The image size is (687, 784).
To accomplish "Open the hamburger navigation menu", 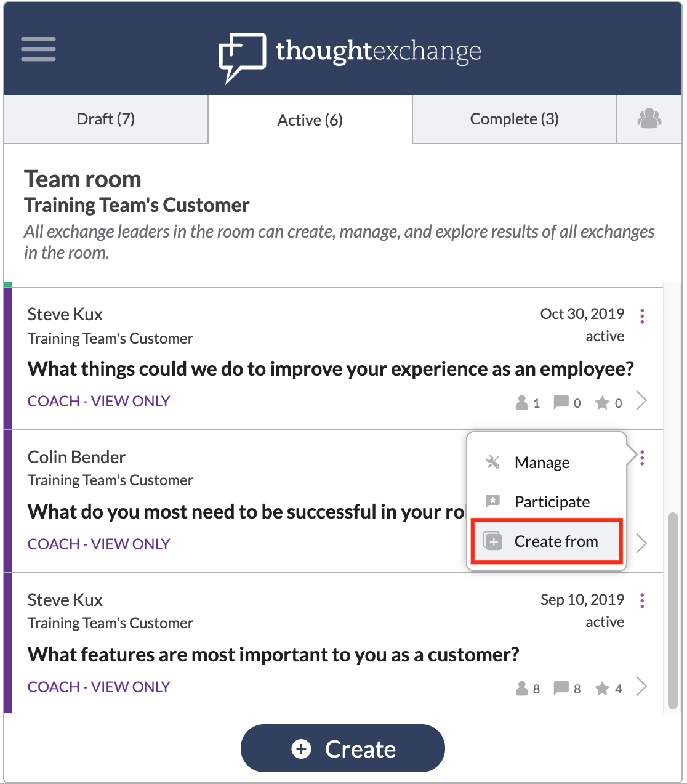I will point(38,49).
